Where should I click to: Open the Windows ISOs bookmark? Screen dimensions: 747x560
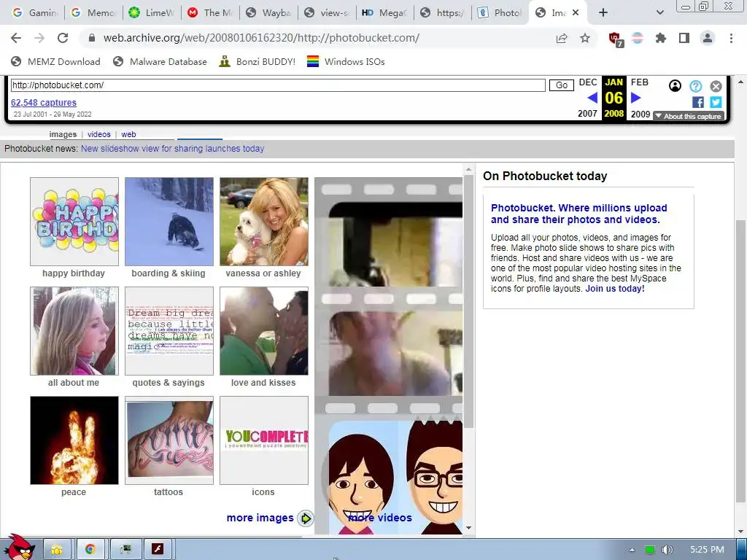[346, 61]
